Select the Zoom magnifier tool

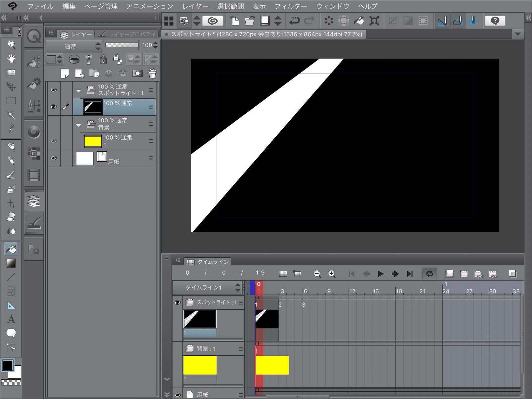(x=11, y=44)
